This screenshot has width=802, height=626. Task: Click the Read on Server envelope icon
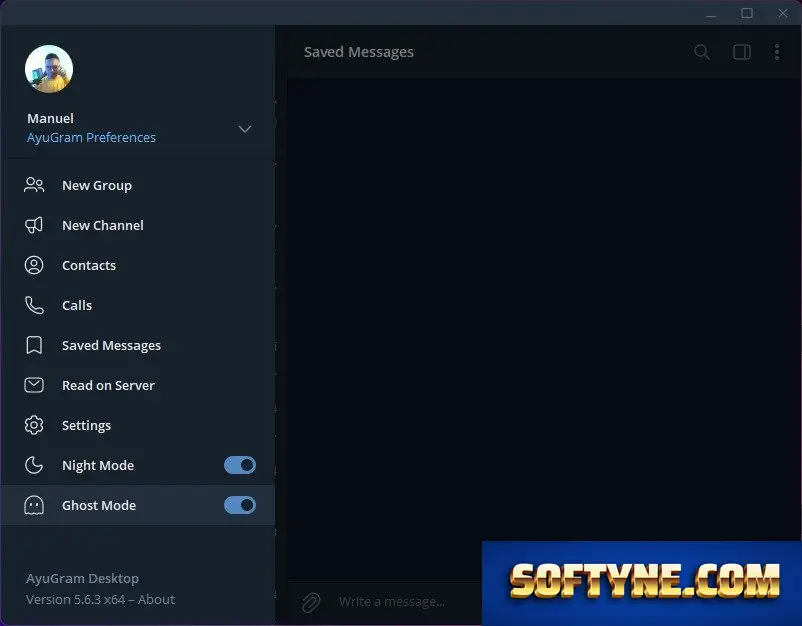tap(34, 385)
